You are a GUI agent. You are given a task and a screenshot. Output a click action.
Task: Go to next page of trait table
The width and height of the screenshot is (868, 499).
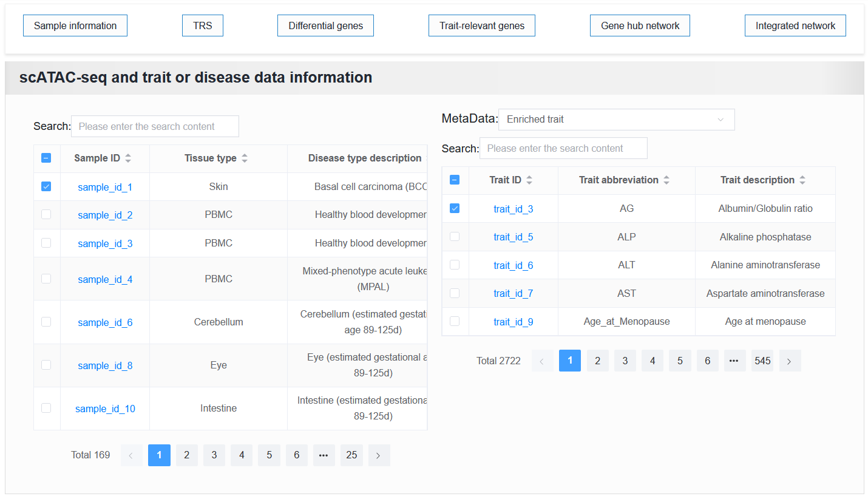tap(790, 361)
